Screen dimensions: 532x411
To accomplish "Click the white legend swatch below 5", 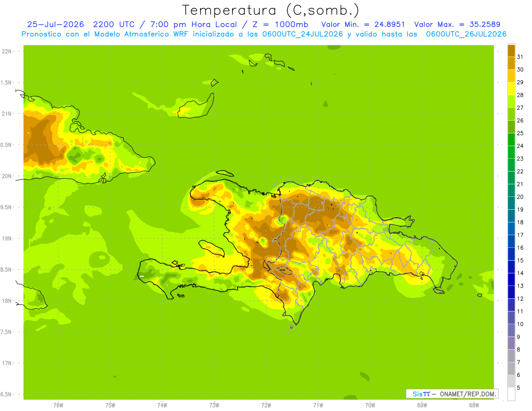I will coord(511,394).
